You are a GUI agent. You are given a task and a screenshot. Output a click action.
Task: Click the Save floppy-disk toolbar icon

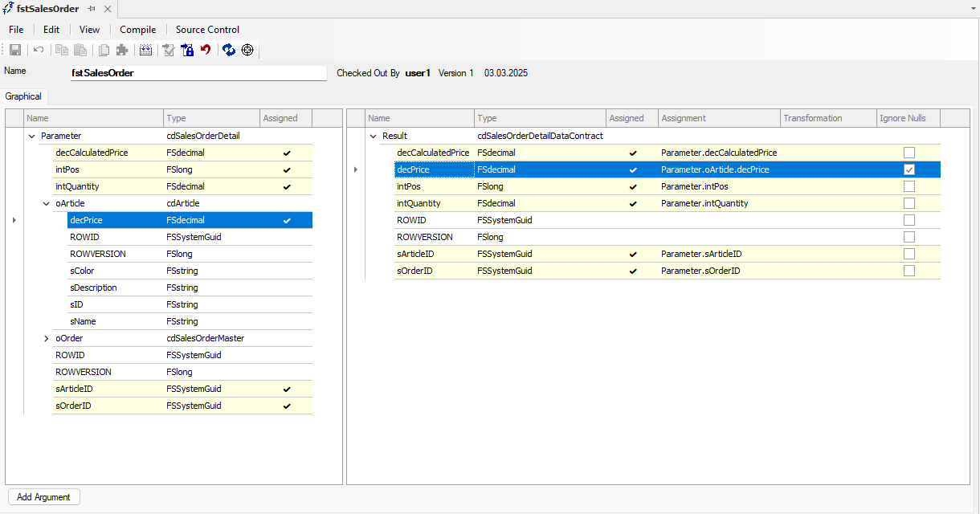[15, 50]
